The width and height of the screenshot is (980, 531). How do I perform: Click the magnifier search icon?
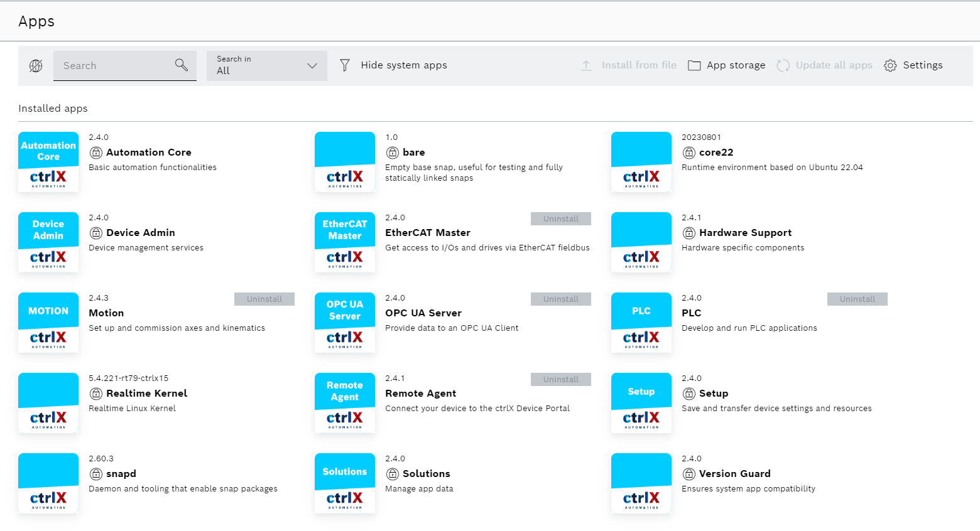[182, 65]
